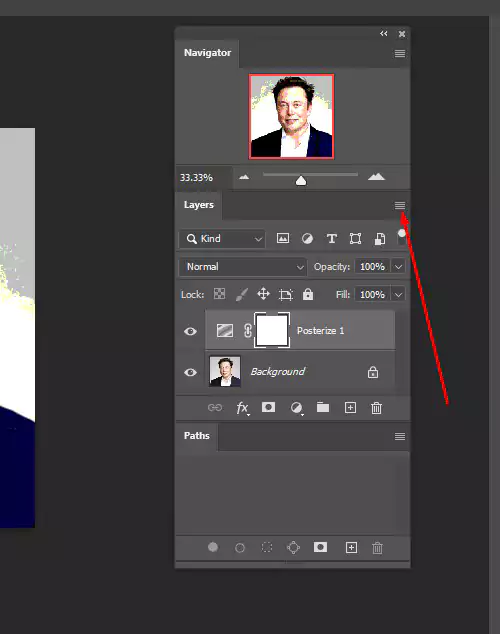Click the Posterize 1 mask link icon

(248, 331)
